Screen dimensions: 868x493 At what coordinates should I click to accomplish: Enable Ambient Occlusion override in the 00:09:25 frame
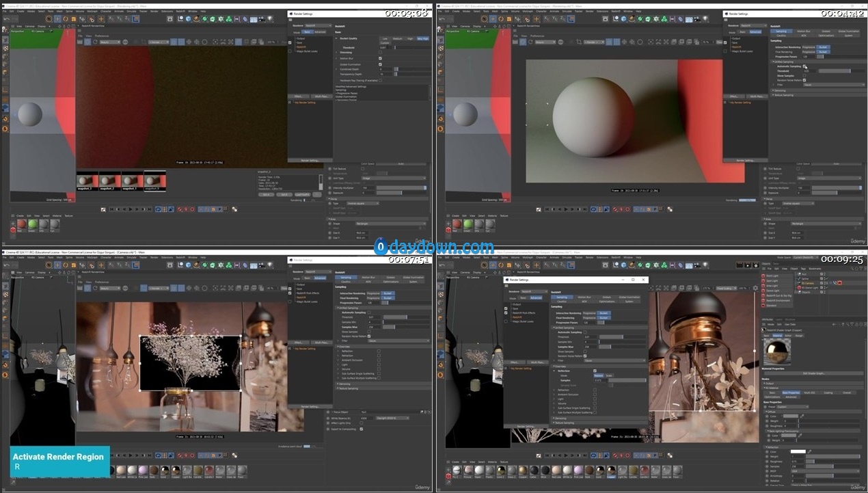click(595, 395)
